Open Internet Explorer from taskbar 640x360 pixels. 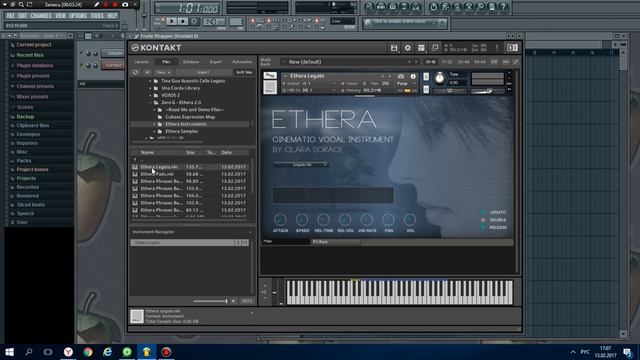107,352
